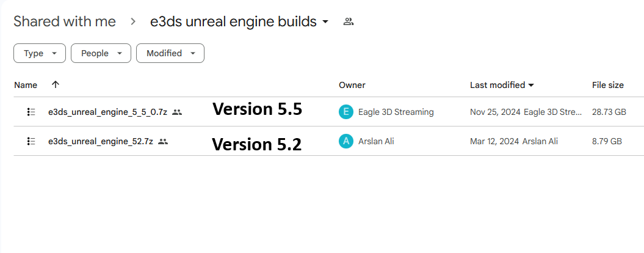Screen dimensions: 644x253
Task: Toggle the Name sort direction arrow
Action: tap(56, 85)
